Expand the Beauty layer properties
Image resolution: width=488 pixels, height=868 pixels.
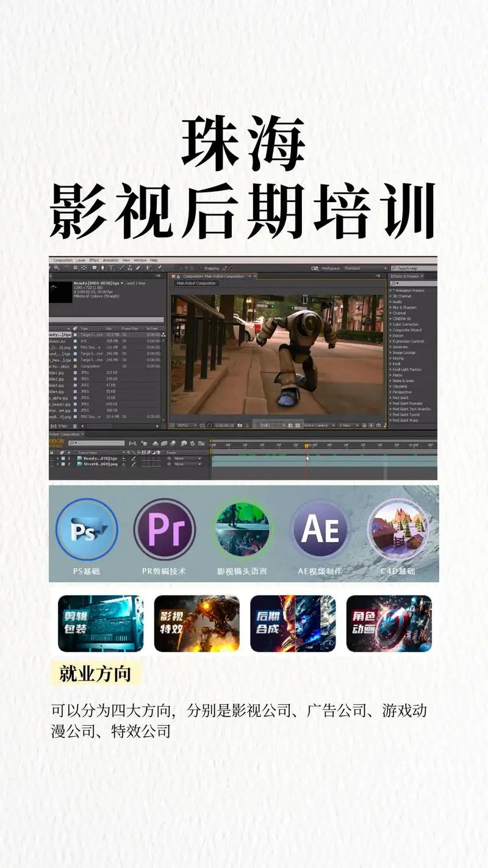[58, 458]
